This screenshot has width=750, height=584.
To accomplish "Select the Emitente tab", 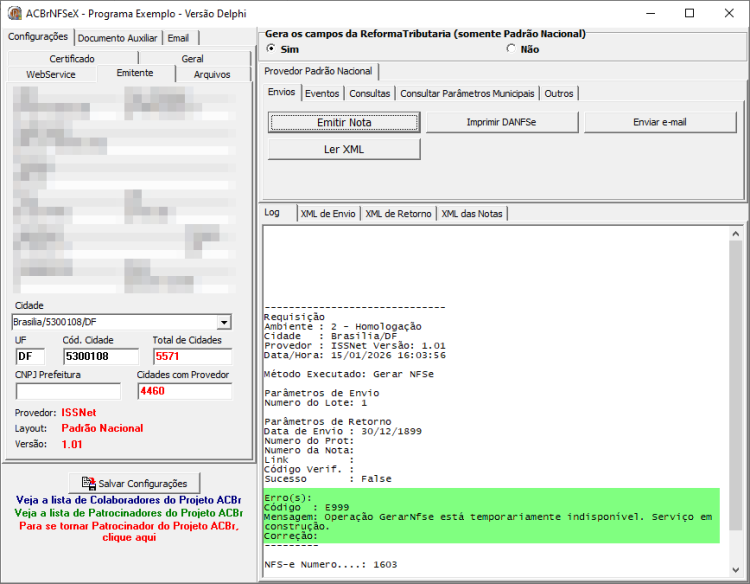I will pyautogui.click(x=135, y=73).
